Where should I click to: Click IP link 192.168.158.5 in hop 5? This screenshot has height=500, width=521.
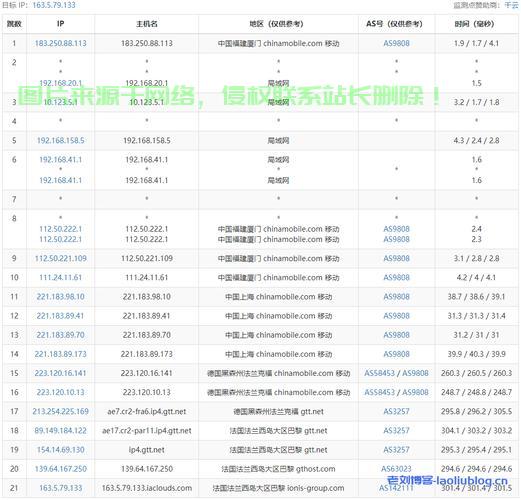(61, 140)
